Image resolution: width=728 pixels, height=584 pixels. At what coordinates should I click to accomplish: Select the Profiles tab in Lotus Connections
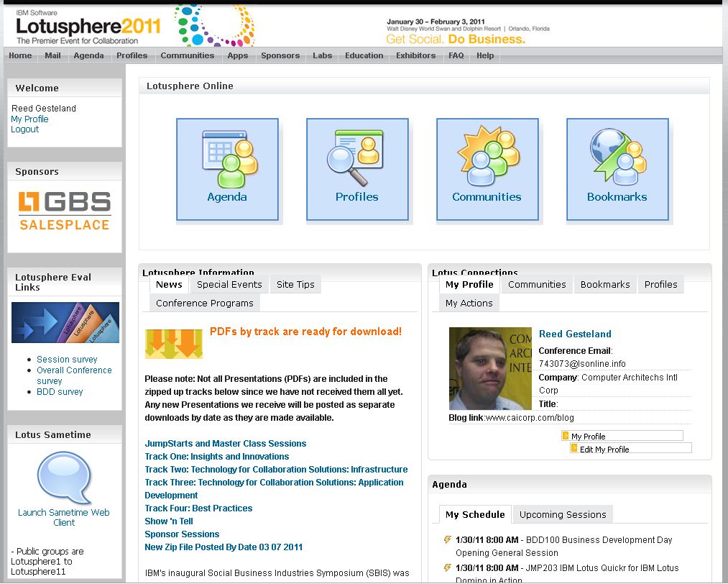(x=661, y=284)
